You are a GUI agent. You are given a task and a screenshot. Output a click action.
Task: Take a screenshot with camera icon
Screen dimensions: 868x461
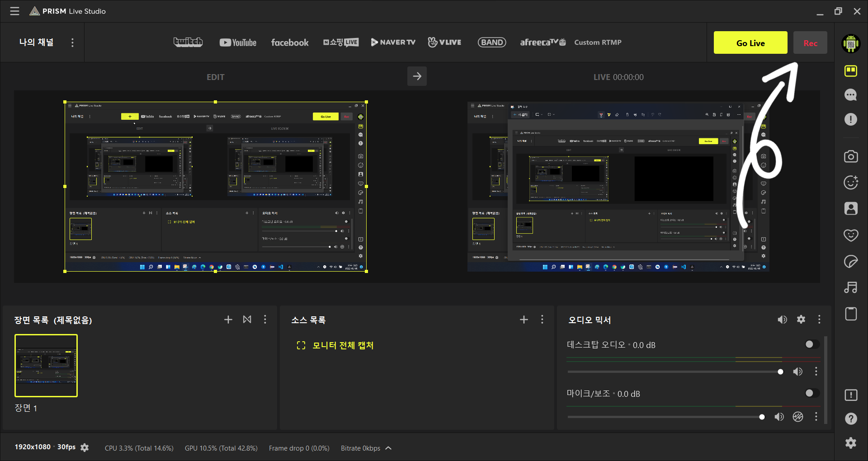click(851, 156)
